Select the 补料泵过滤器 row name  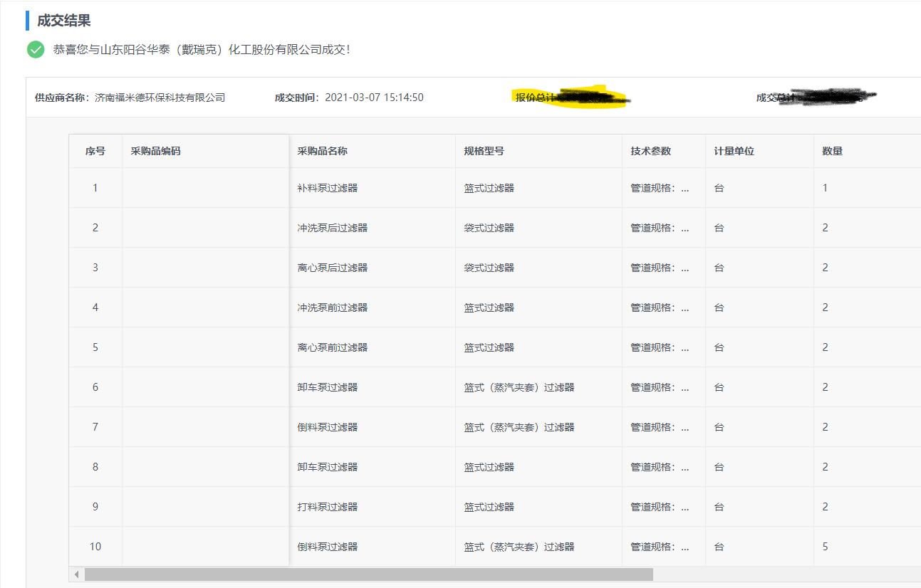coord(328,188)
